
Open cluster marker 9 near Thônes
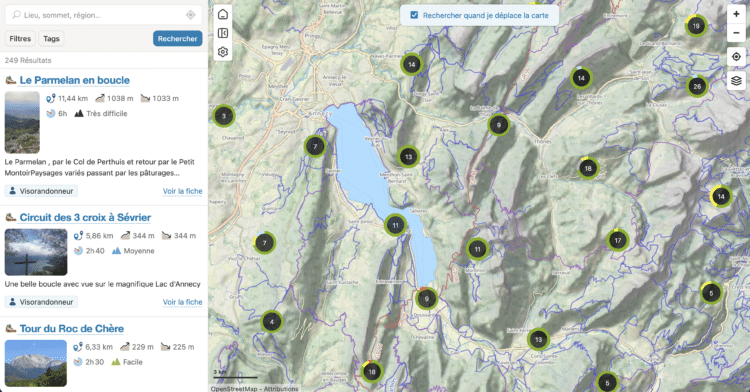498,125
